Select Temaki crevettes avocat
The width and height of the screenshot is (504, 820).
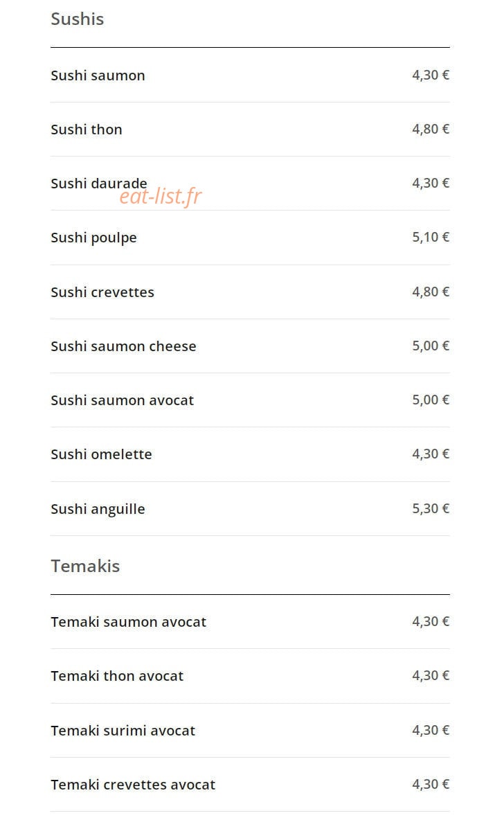coord(250,785)
